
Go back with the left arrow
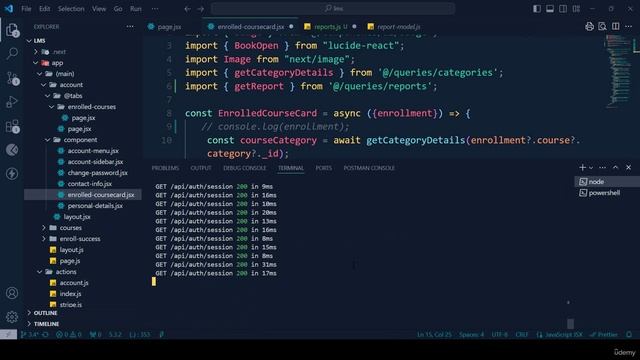[x=187, y=9]
